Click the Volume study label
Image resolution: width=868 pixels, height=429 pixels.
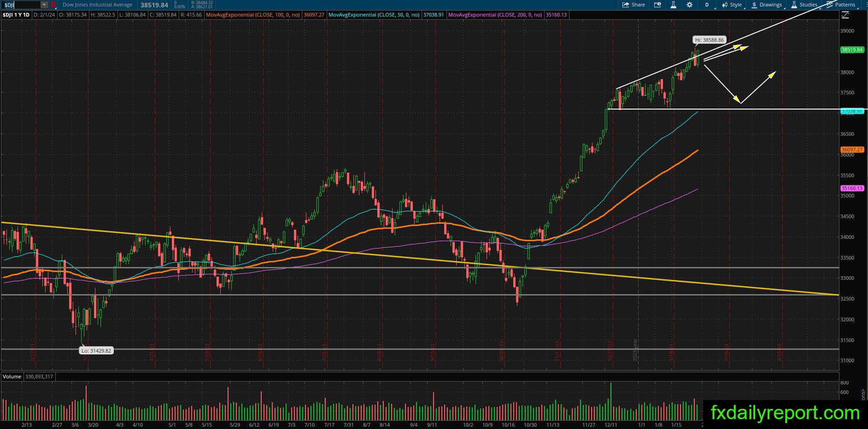(12, 377)
